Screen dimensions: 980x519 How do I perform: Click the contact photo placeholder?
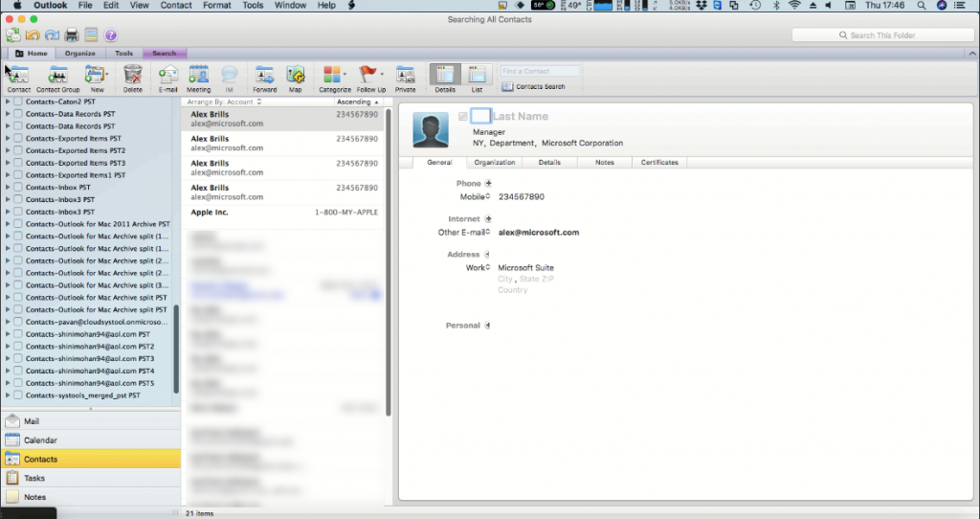click(x=431, y=130)
